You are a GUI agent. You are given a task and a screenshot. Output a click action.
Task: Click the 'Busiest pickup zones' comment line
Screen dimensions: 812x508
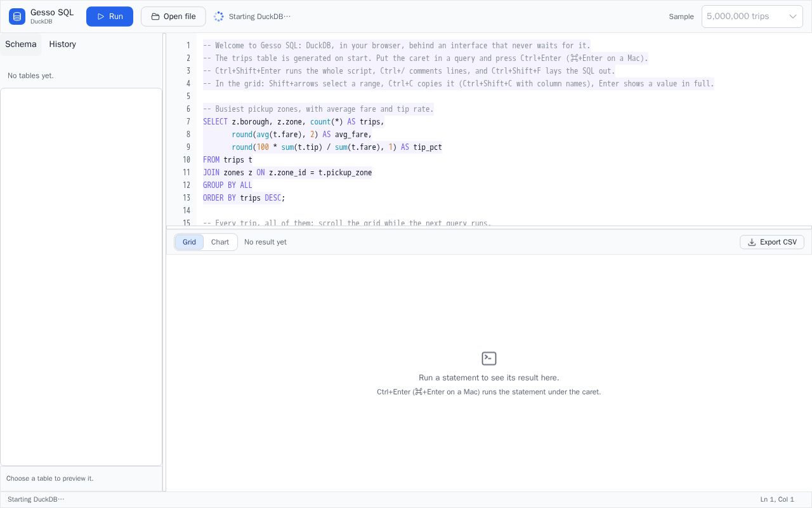point(318,109)
